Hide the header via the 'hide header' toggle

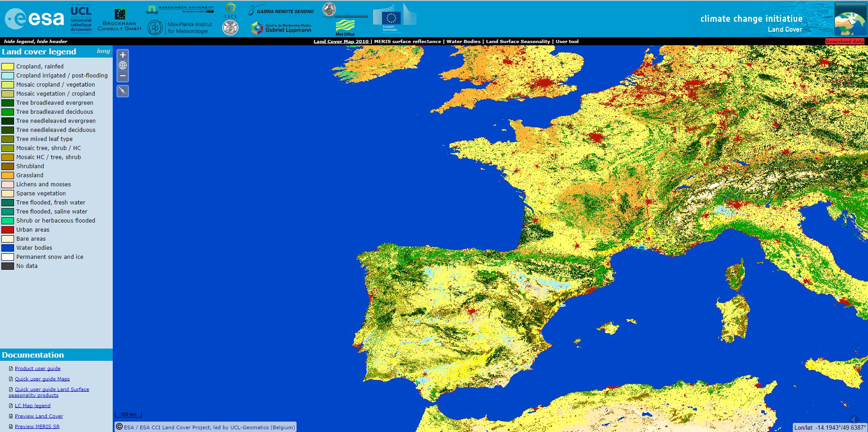click(x=52, y=41)
